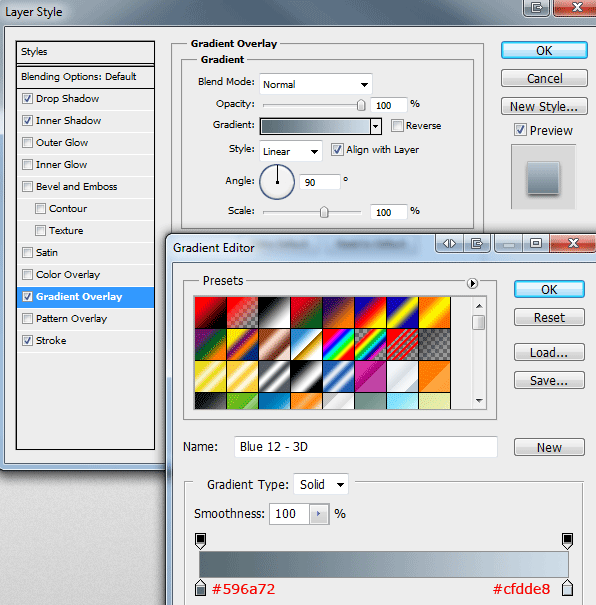The width and height of the screenshot is (596, 605).
Task: Click the angle dial control
Action: [x=277, y=182]
